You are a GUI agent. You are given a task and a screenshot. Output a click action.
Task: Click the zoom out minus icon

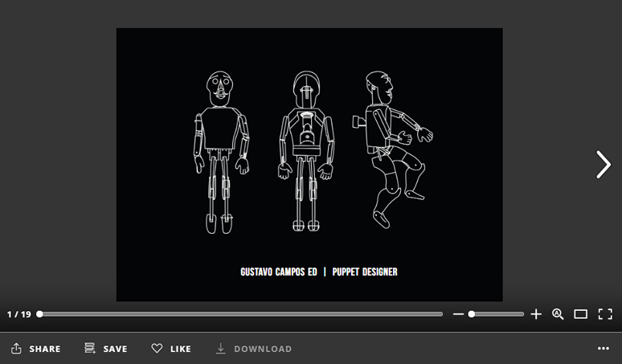pyautogui.click(x=458, y=314)
